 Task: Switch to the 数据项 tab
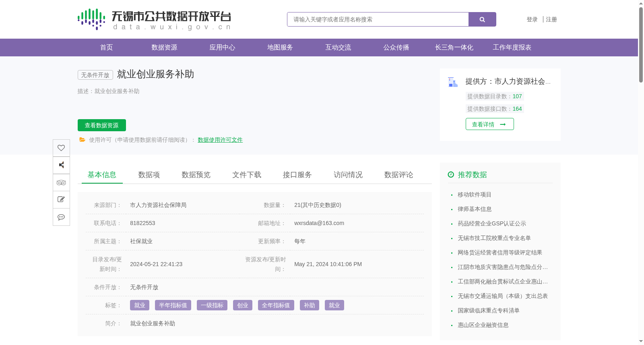tap(149, 175)
